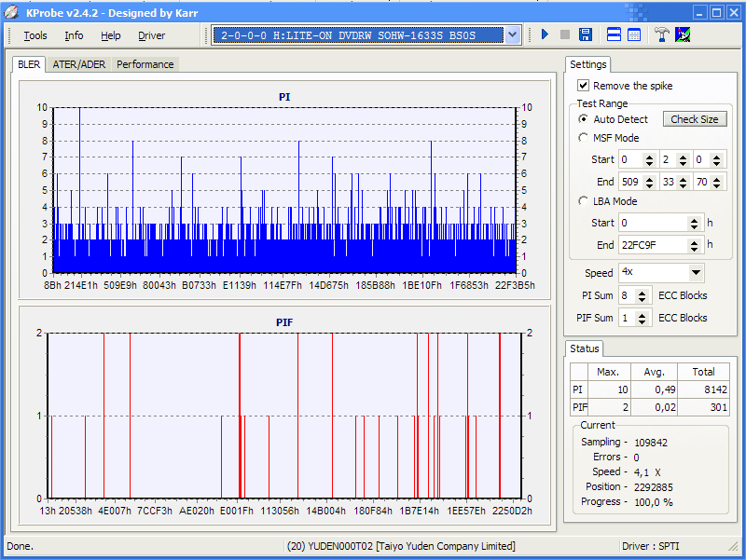Click the Check Size button

click(695, 119)
